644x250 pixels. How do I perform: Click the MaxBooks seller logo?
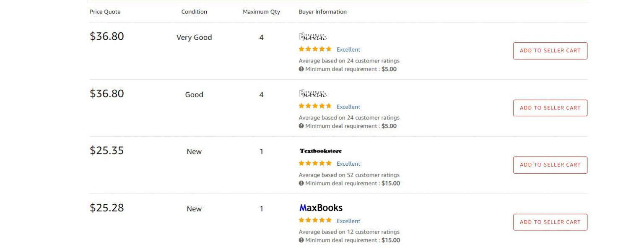coord(321,208)
